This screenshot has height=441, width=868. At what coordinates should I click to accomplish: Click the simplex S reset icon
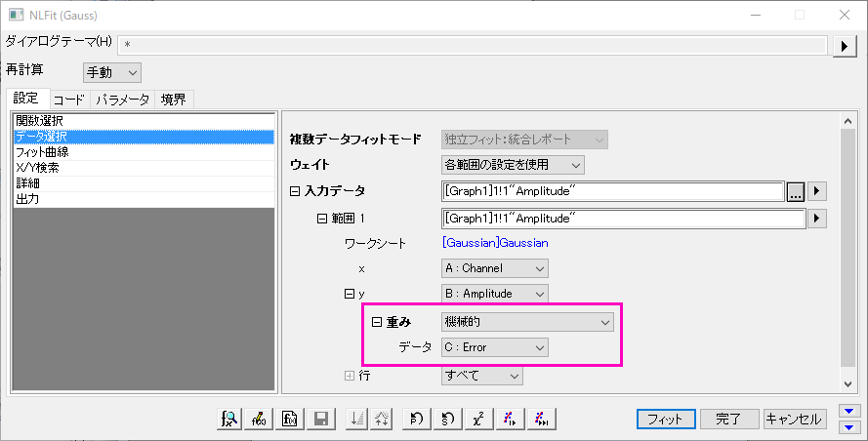pyautogui.click(x=448, y=419)
